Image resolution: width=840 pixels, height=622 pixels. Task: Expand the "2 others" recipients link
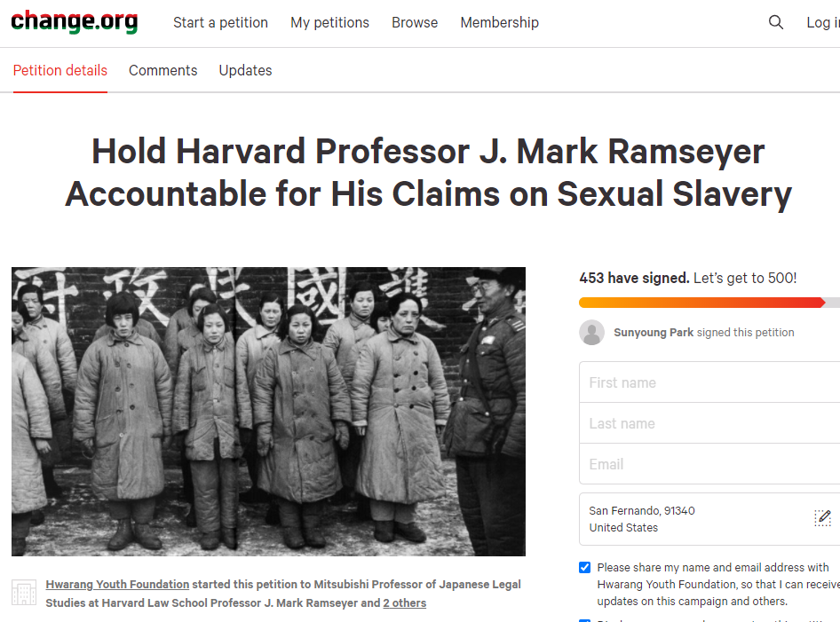(404, 603)
